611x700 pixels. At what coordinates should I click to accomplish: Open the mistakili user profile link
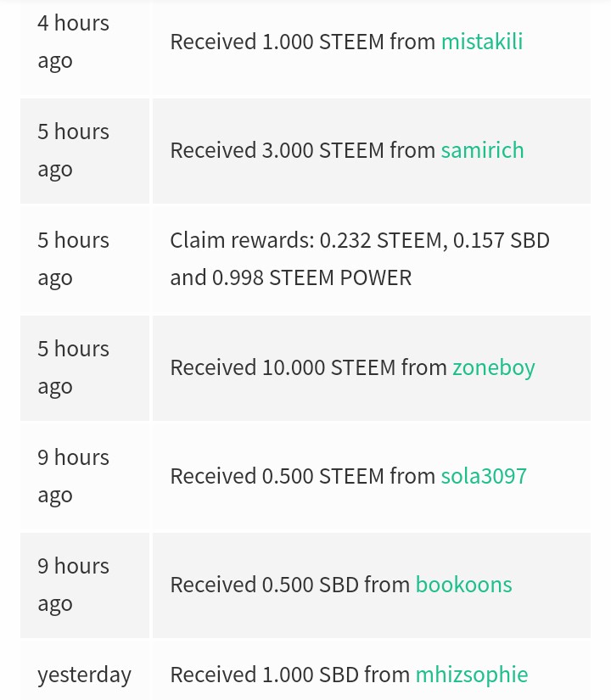click(x=481, y=42)
